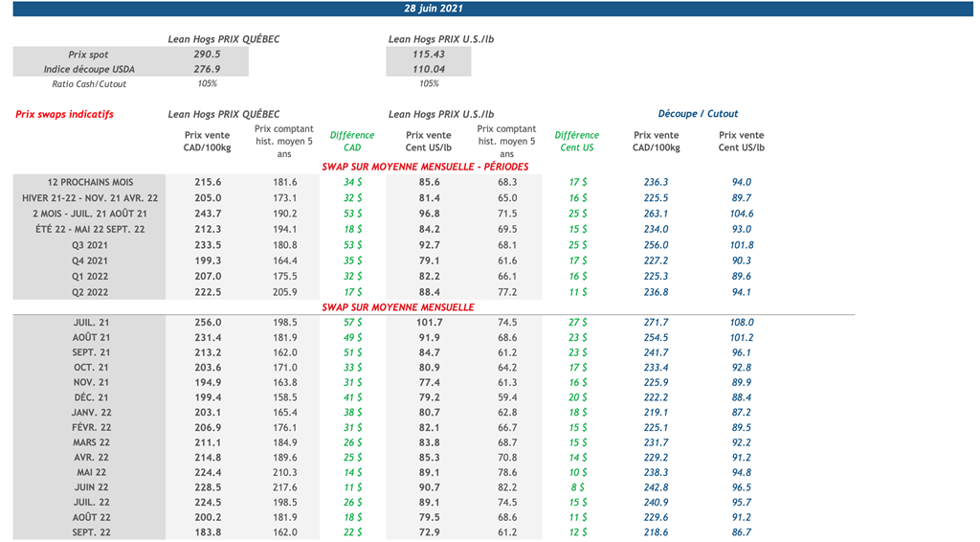This screenshot has width=980, height=542.
Task: Click the 57 $ green difference value
Action: coord(352,323)
